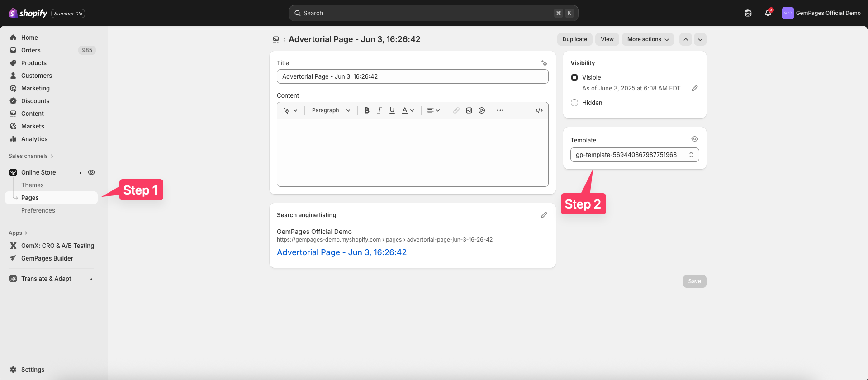Viewport: 868px width, 380px height.
Task: Select Pages under Online Store
Action: click(x=51, y=198)
